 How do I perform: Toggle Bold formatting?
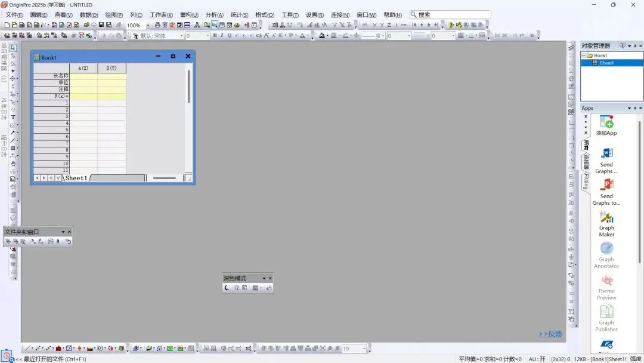tap(215, 36)
